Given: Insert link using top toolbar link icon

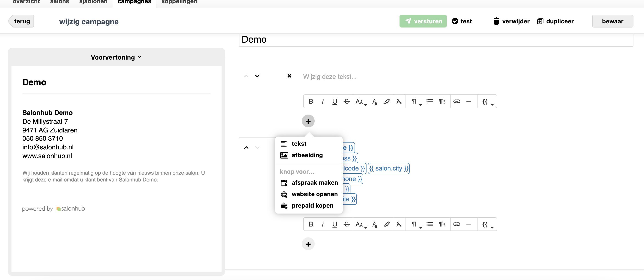Looking at the screenshot, I should (x=457, y=102).
